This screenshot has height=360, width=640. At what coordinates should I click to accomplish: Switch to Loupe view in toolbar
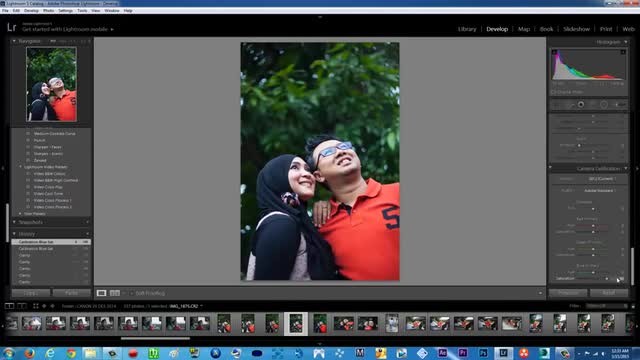coord(101,293)
